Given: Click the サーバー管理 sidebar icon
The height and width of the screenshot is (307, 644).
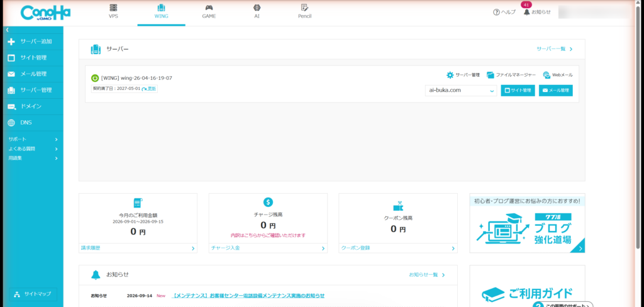Looking at the screenshot, I should click(11, 90).
